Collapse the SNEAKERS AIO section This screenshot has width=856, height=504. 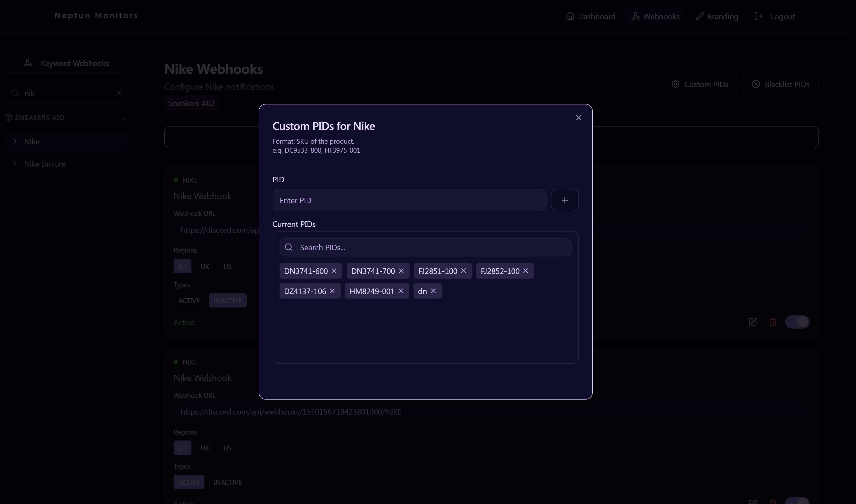124,118
